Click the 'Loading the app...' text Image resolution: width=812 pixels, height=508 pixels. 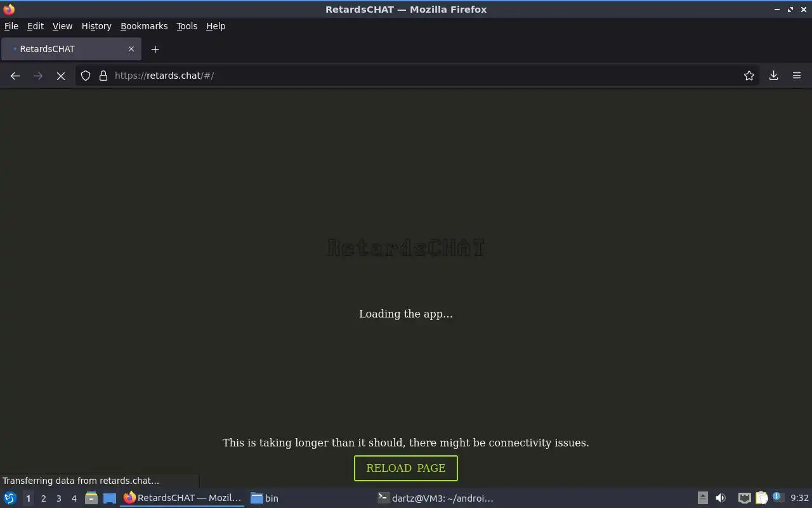406,314
